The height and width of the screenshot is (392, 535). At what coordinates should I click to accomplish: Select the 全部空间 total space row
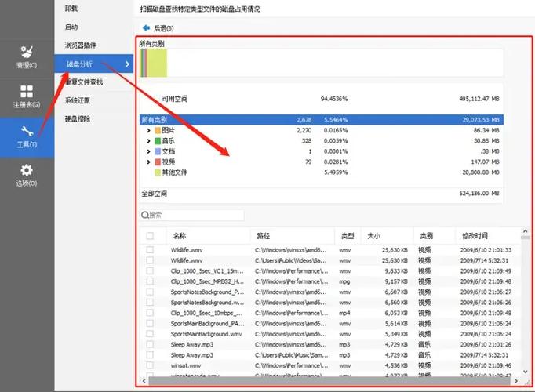pyautogui.click(x=322, y=194)
